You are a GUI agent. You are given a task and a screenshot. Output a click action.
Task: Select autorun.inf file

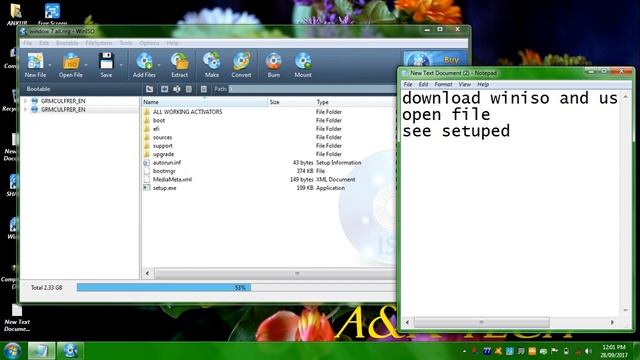167,162
